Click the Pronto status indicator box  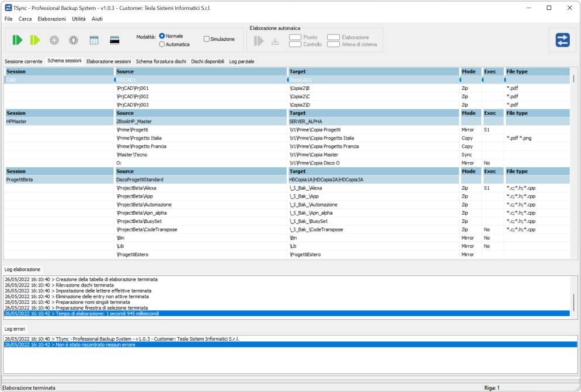295,37
